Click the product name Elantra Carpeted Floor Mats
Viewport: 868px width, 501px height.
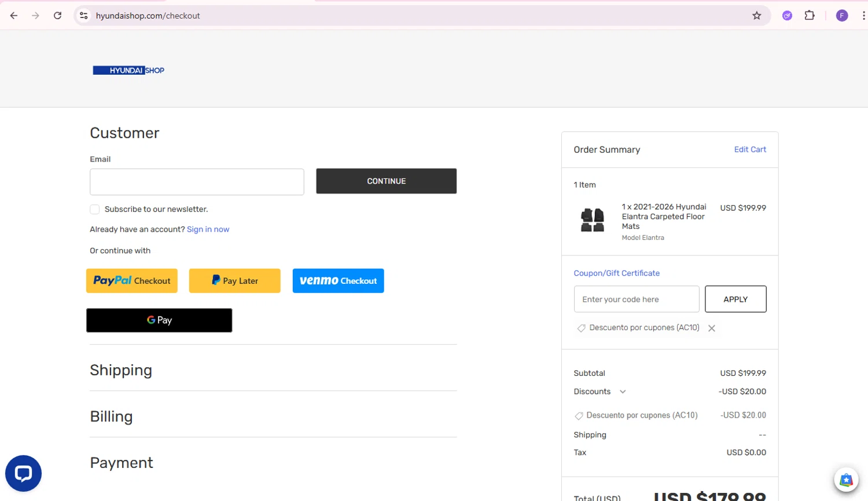pos(664,217)
